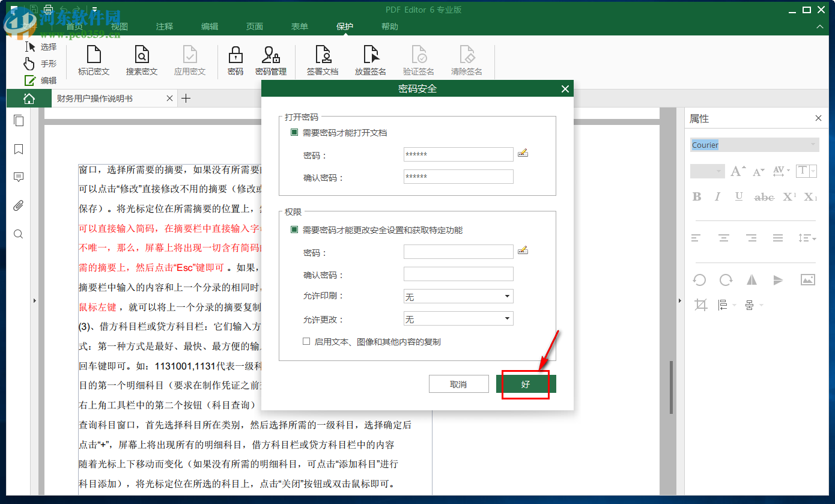The height and width of the screenshot is (504, 835).
Task: Select the 标记密文 redaction tool
Action: [94, 60]
